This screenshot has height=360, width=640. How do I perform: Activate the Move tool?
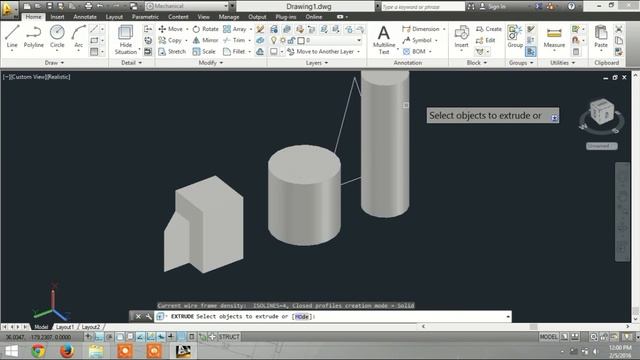[171, 29]
